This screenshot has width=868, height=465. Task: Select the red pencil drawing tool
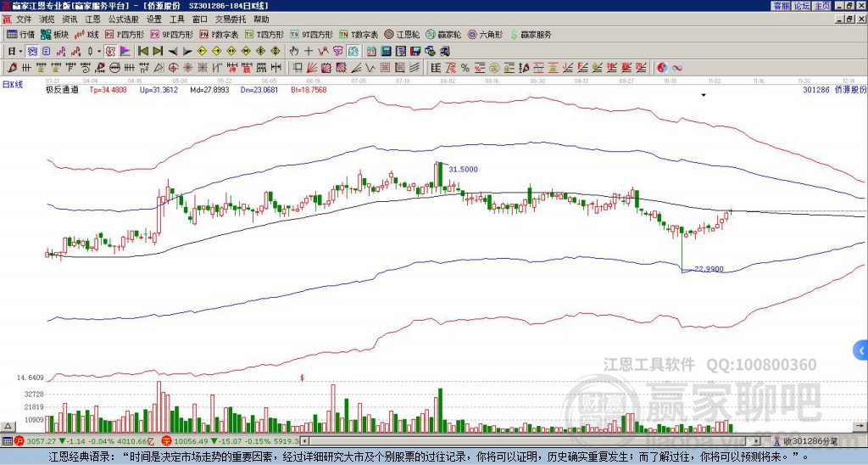click(x=12, y=68)
